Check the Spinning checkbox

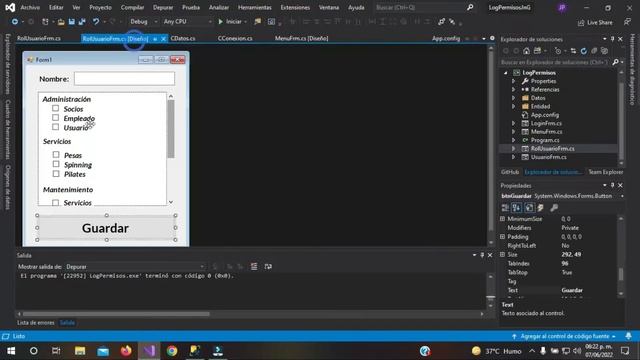click(56, 164)
